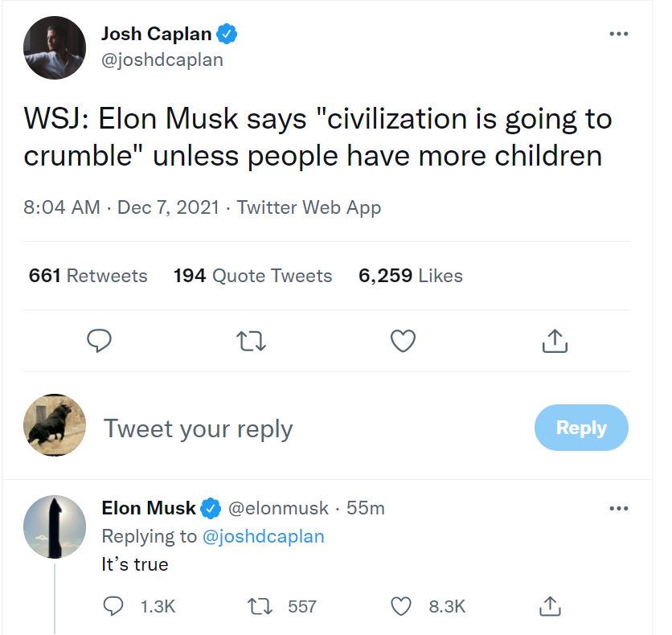Retweet Josh Caplan's main tweet
Screen dimensions: 672x635
click(x=250, y=342)
